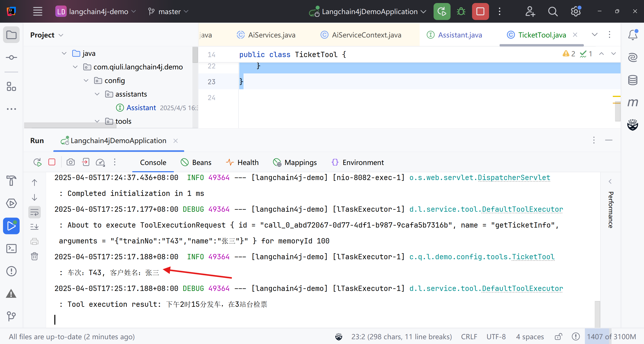Open the DispatcherServlet link in console

coord(514,178)
